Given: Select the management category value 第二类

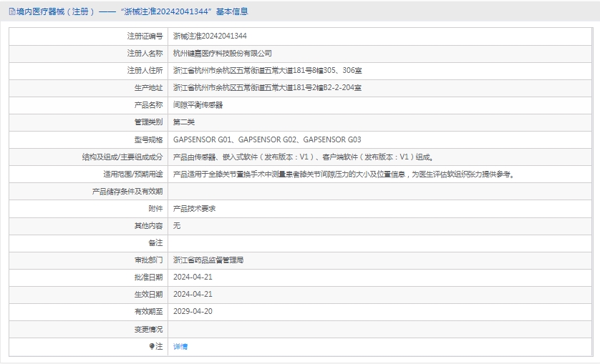Looking at the screenshot, I should pos(184,122).
